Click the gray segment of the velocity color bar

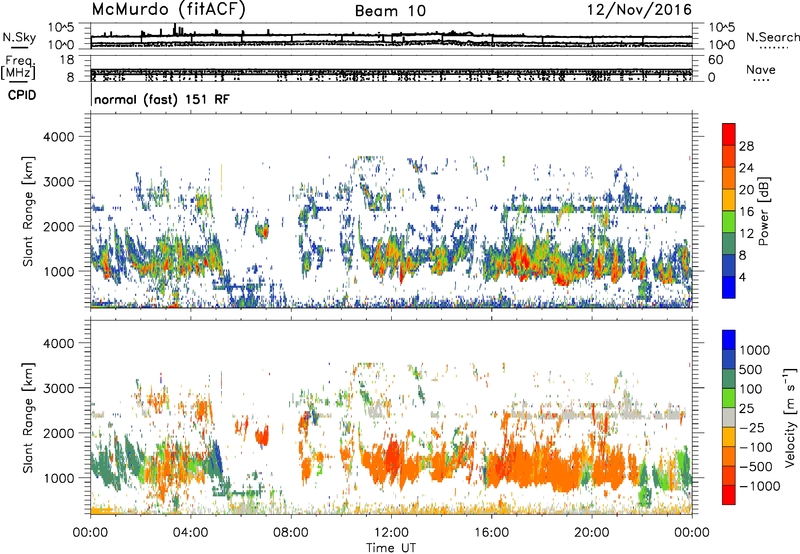point(729,418)
